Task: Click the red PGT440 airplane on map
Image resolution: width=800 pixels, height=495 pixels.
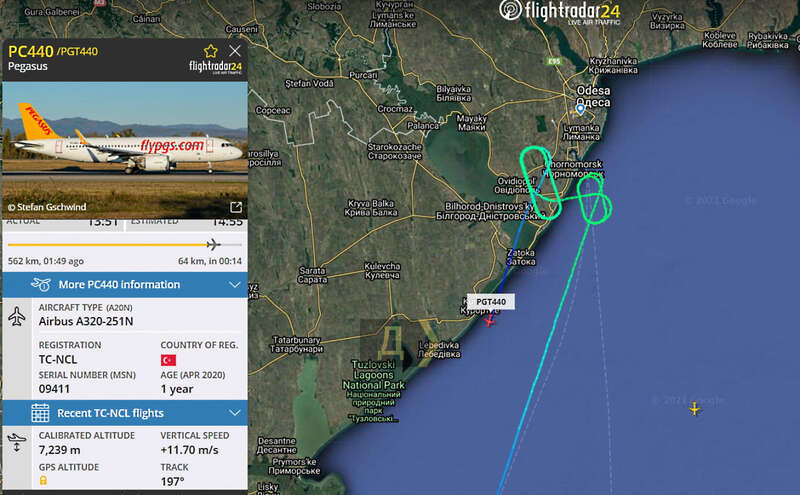Action: pyautogui.click(x=489, y=320)
